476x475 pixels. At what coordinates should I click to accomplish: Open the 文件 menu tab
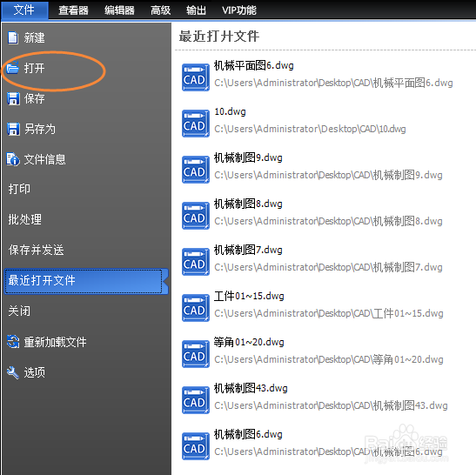24,10
